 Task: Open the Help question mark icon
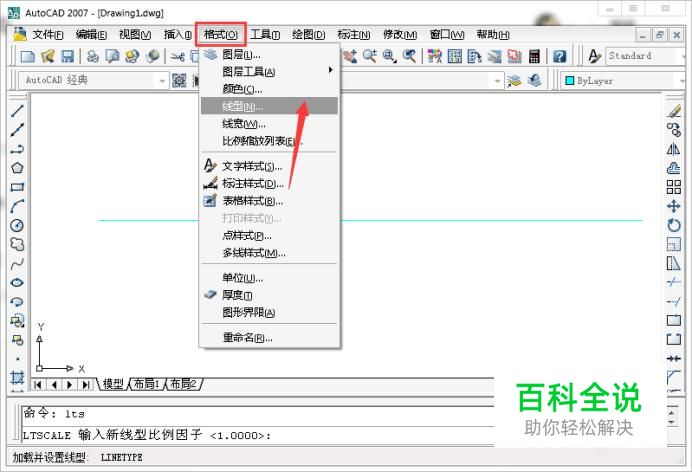click(x=560, y=56)
